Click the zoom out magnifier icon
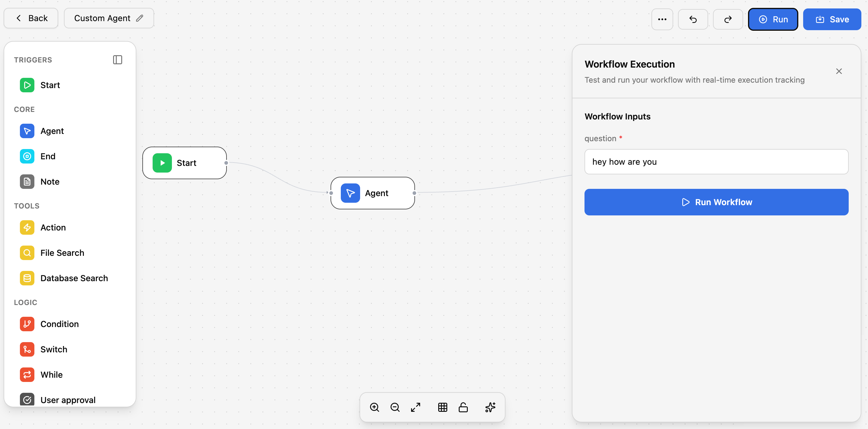This screenshot has width=868, height=429. click(x=395, y=407)
